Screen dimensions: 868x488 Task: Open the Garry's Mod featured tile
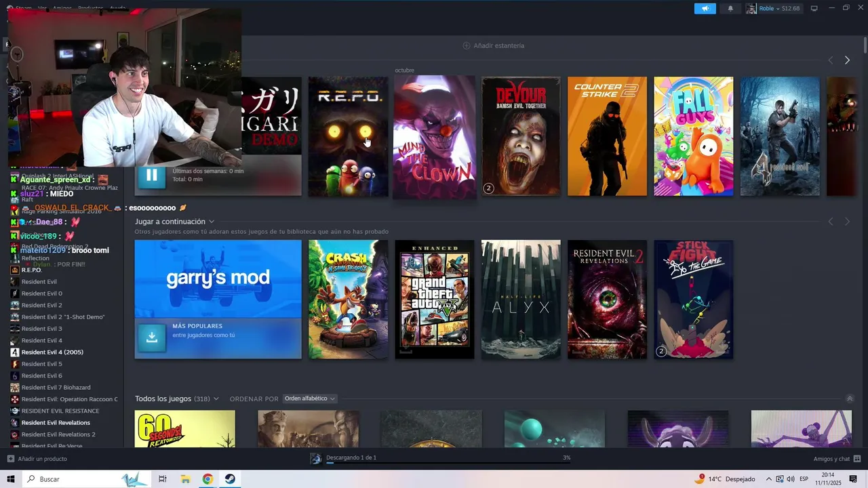point(218,299)
